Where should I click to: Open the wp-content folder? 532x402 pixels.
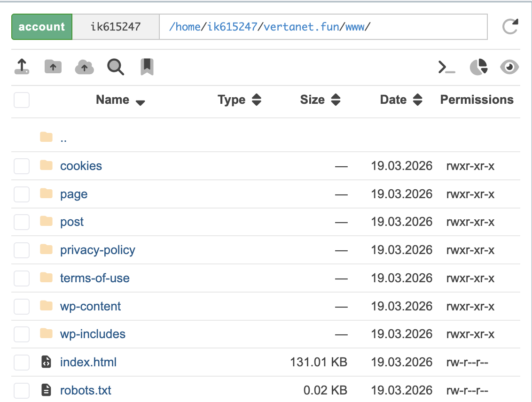point(90,307)
